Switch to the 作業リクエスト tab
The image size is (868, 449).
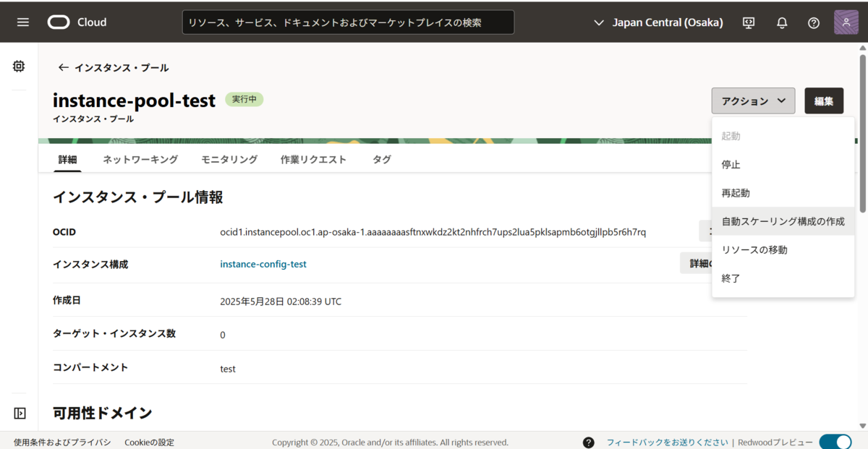[x=313, y=160]
